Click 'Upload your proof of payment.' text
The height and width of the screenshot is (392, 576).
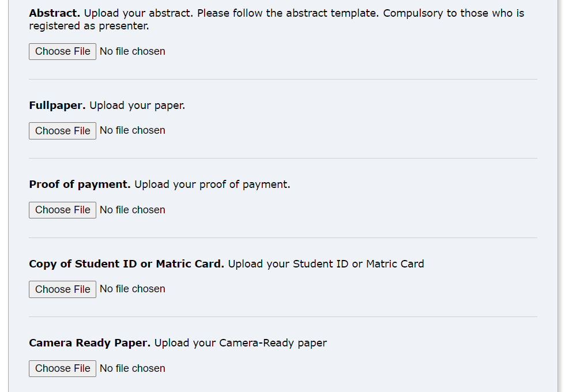tap(212, 184)
